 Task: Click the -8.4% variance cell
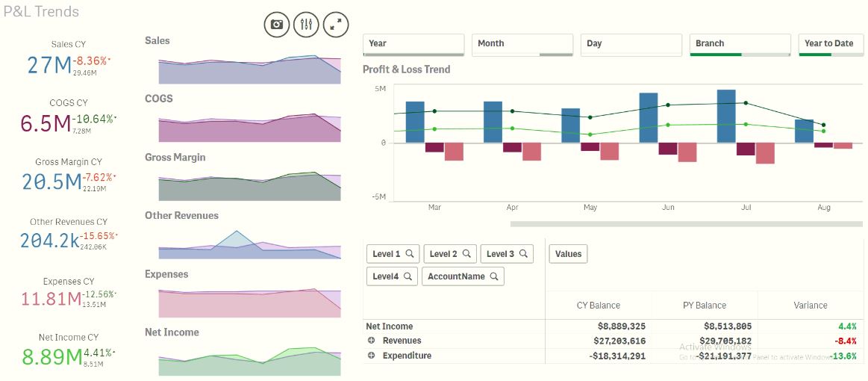pyautogui.click(x=846, y=341)
